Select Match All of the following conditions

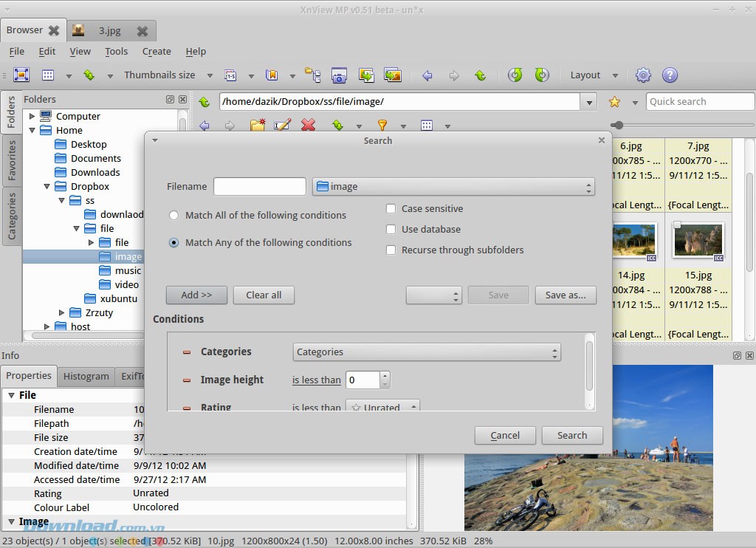coord(174,216)
